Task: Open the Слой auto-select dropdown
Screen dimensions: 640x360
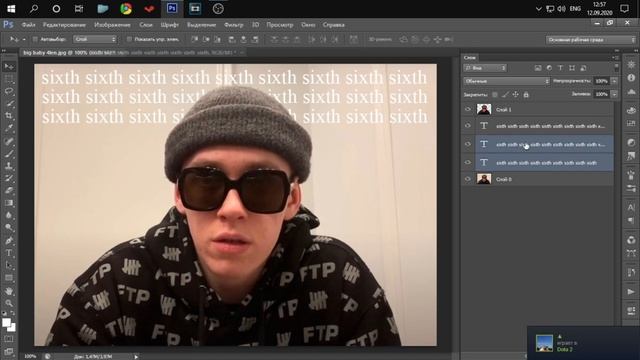Action: point(95,39)
